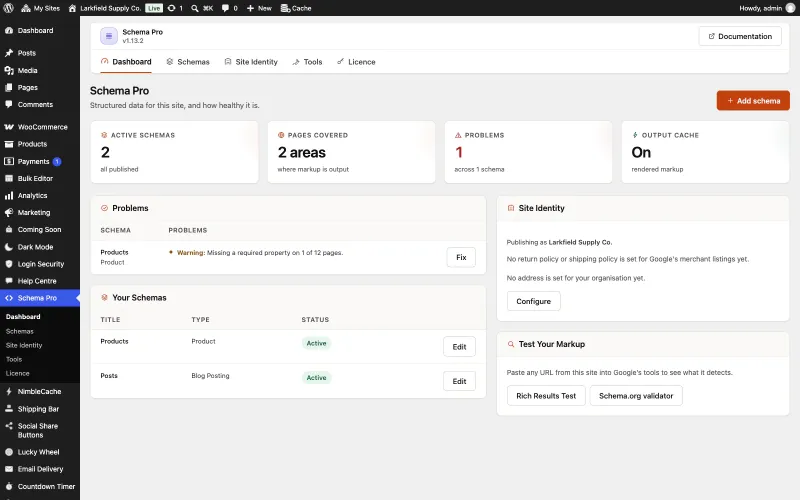Open Site Identity submenu item in sidebar

(x=24, y=345)
